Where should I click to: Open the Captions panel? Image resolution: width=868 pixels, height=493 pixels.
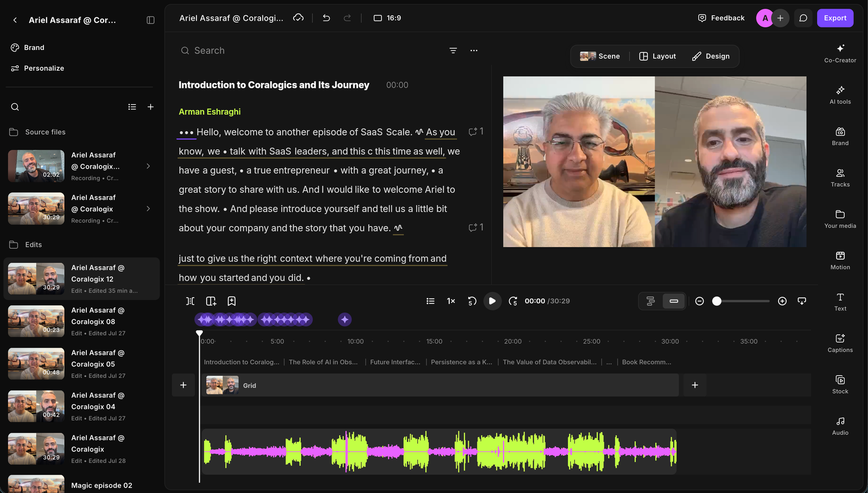click(x=840, y=343)
